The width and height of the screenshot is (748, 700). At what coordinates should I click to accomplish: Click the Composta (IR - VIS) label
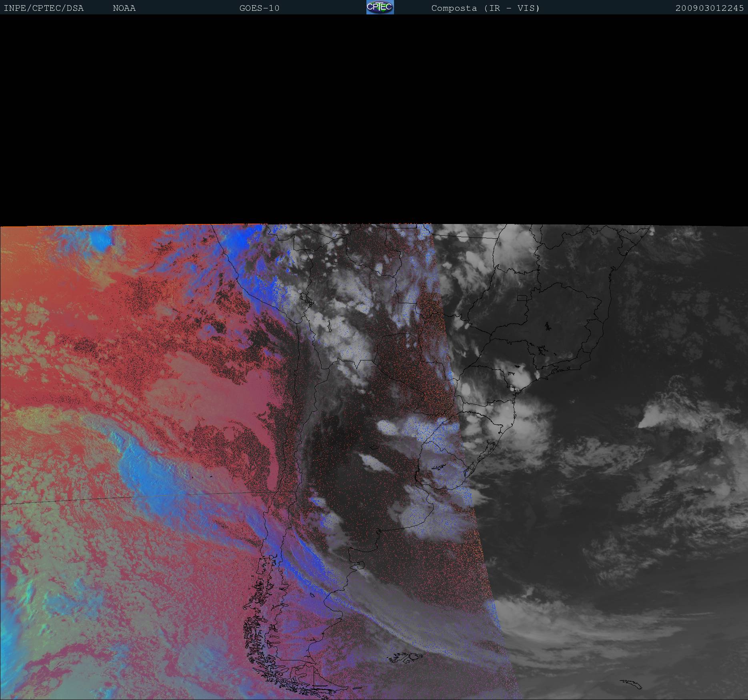(486, 8)
